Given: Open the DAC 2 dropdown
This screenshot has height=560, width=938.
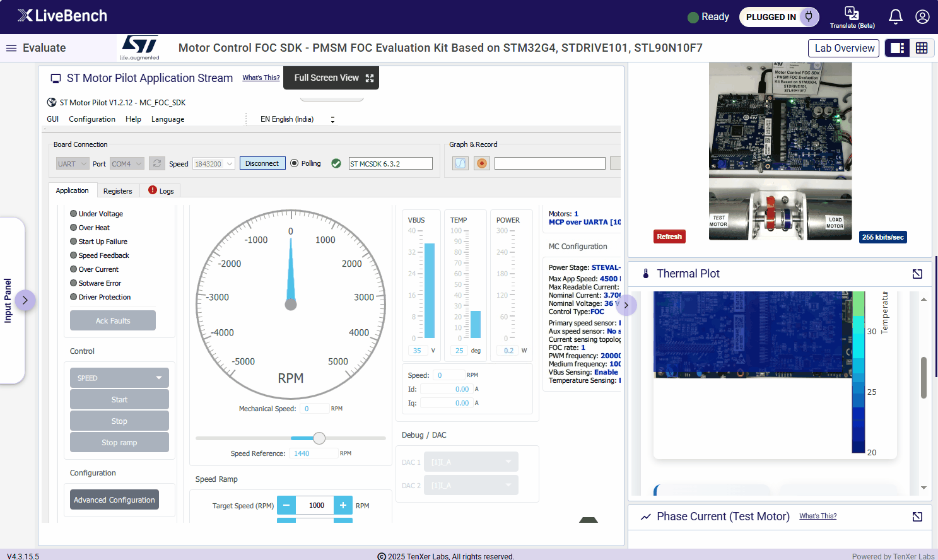Looking at the screenshot, I should pyautogui.click(x=471, y=485).
